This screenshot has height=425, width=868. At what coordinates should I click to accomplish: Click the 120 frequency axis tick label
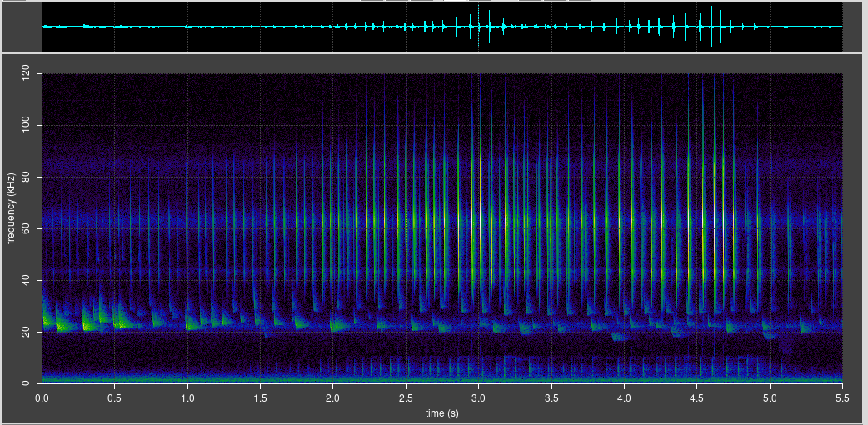pos(27,74)
